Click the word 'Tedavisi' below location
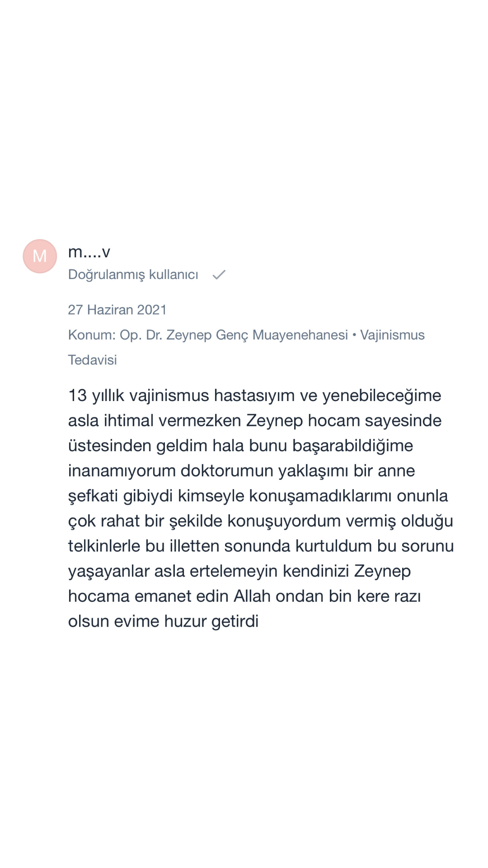 pos(92,360)
